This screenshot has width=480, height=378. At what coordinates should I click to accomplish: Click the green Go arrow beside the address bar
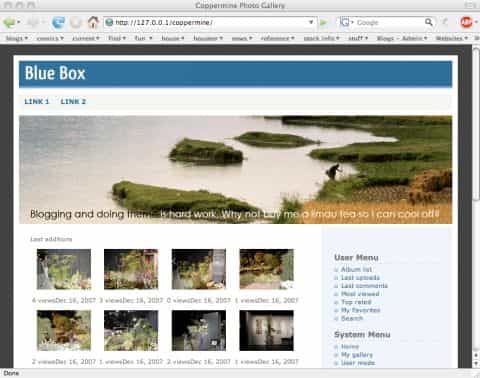(x=323, y=22)
